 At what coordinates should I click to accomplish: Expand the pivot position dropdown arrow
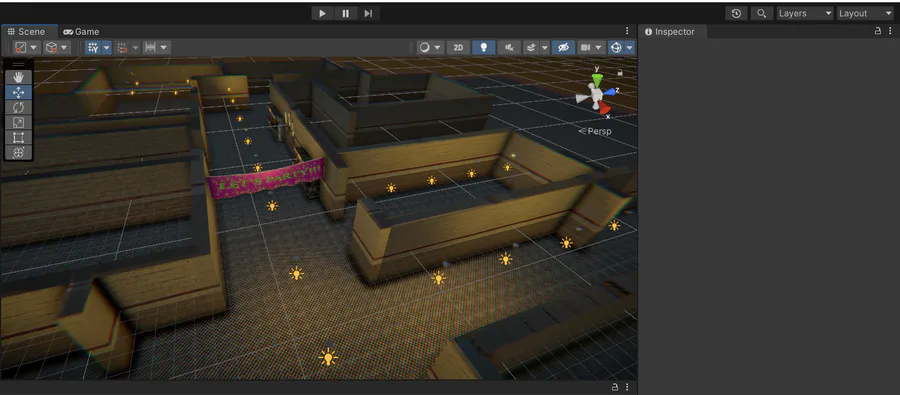tap(34, 48)
